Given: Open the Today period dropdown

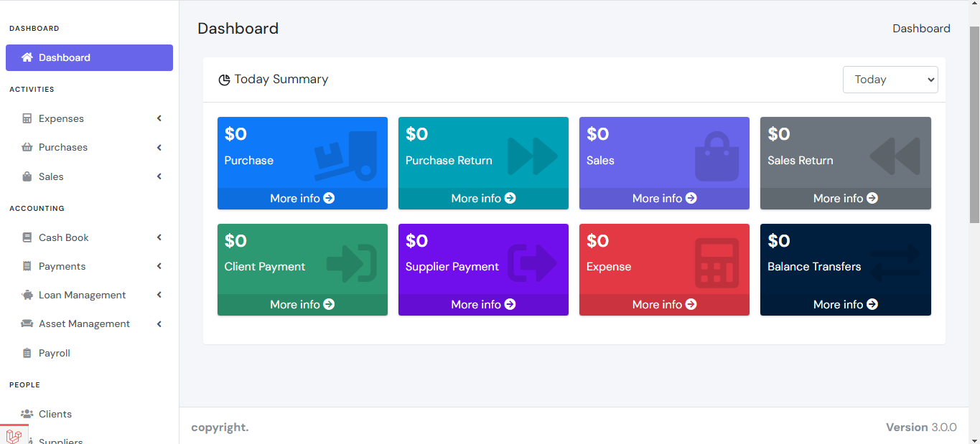Looking at the screenshot, I should [890, 80].
